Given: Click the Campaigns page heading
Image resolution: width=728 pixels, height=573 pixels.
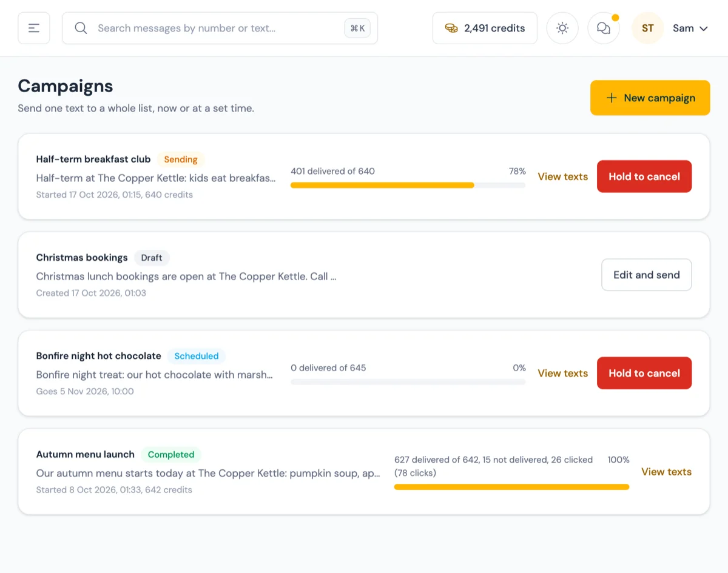Looking at the screenshot, I should coord(66,85).
